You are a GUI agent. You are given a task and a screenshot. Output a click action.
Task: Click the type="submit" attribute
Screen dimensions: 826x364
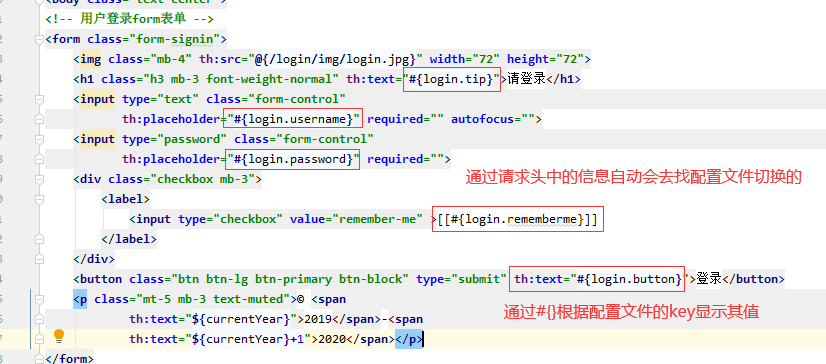[461, 279]
